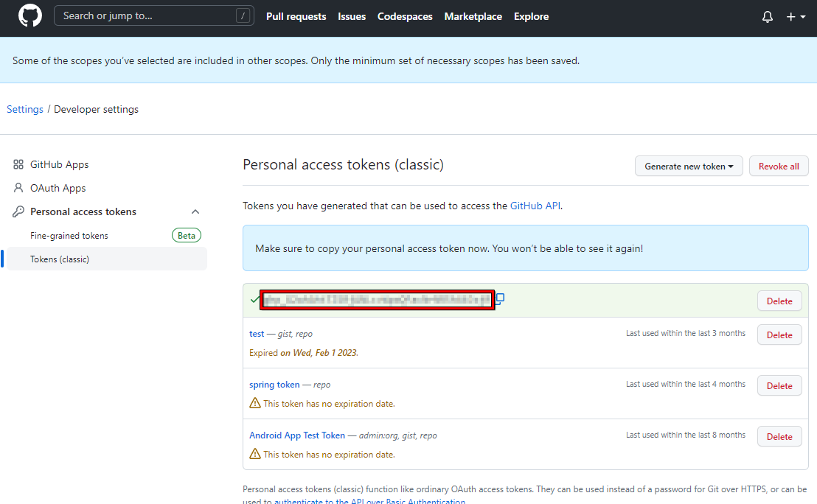
Task: Click warning icon under Android App Test Token
Action: 255,454
